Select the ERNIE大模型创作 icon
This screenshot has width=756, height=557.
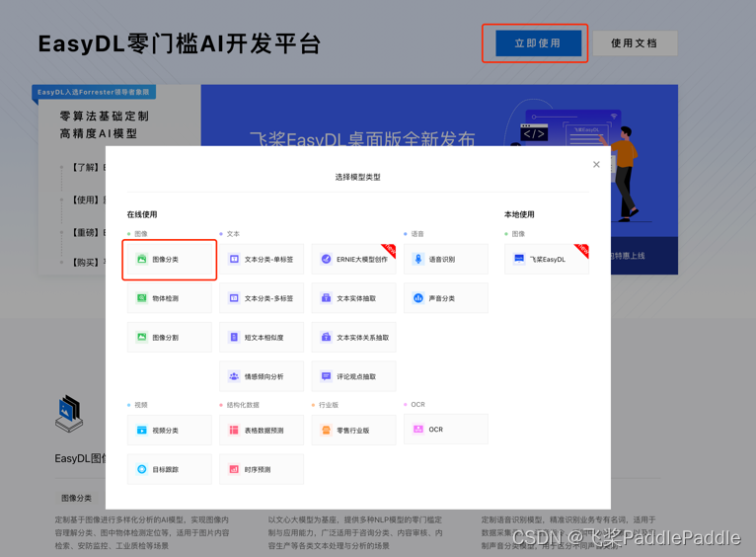pos(327,260)
